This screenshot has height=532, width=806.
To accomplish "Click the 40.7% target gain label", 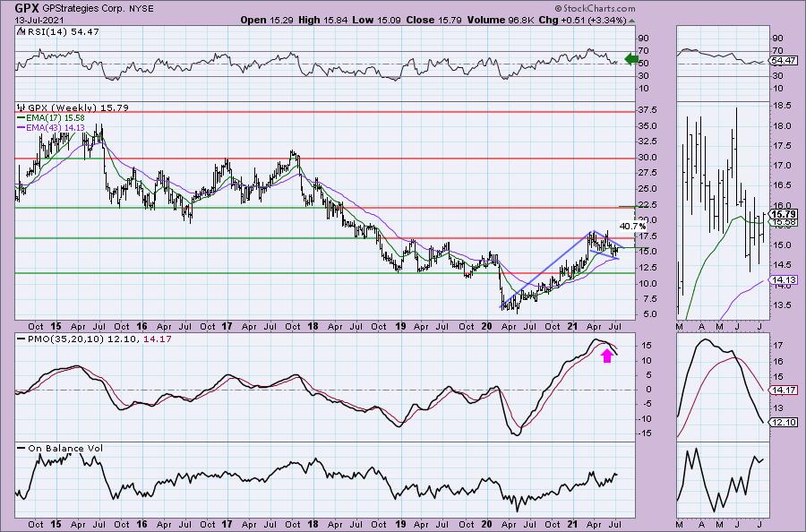I will tap(633, 227).
